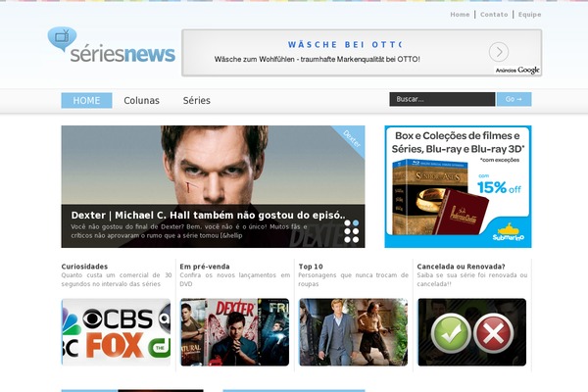Open the Dexter Michael C. Hall article headline
Screen dimensions: 588x392
(x=209, y=216)
